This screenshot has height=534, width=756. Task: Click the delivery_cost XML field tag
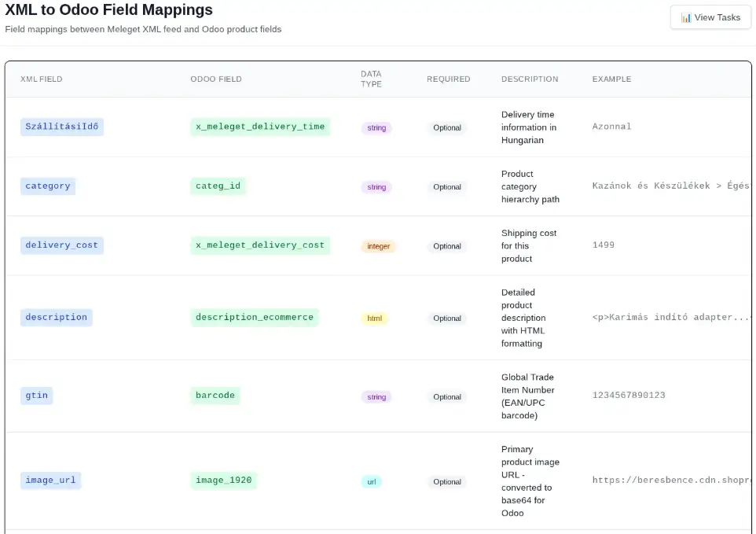tap(62, 245)
